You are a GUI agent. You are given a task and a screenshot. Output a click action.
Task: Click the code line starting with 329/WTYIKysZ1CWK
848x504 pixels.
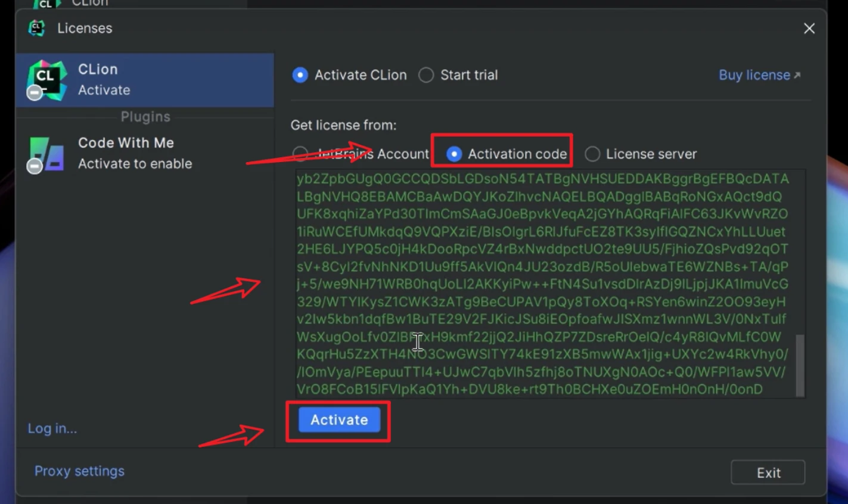tap(541, 301)
